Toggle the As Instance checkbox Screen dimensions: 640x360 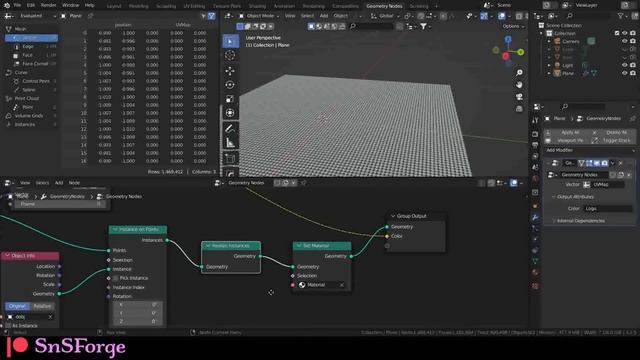[x=8, y=326]
